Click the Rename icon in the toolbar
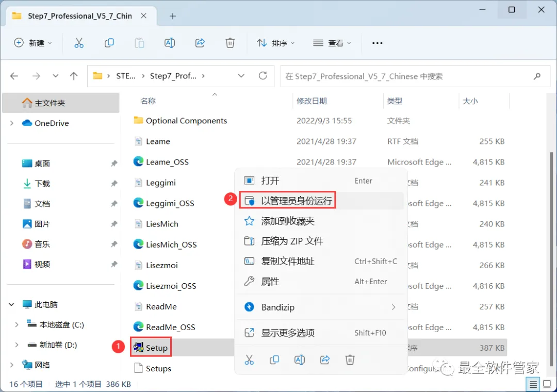This screenshot has height=392, width=557. click(x=170, y=43)
